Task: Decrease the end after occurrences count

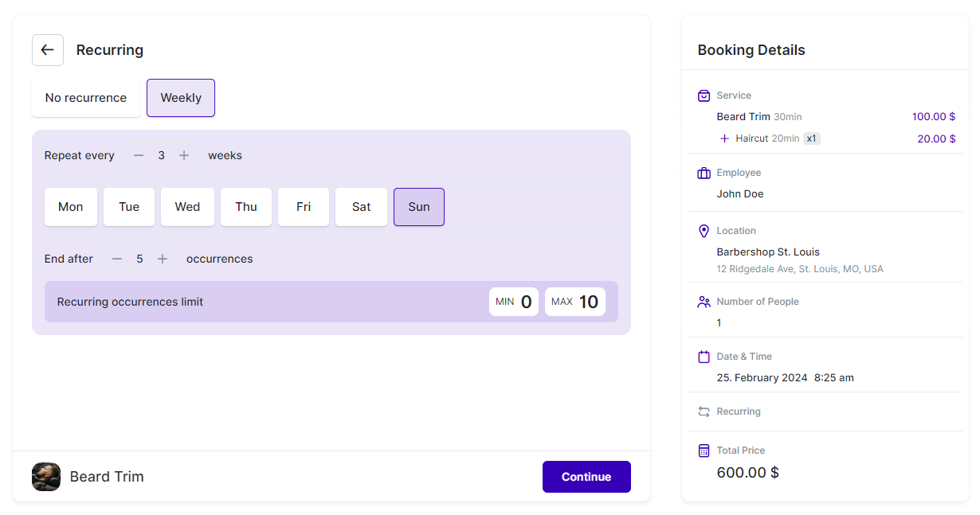Action: click(117, 259)
